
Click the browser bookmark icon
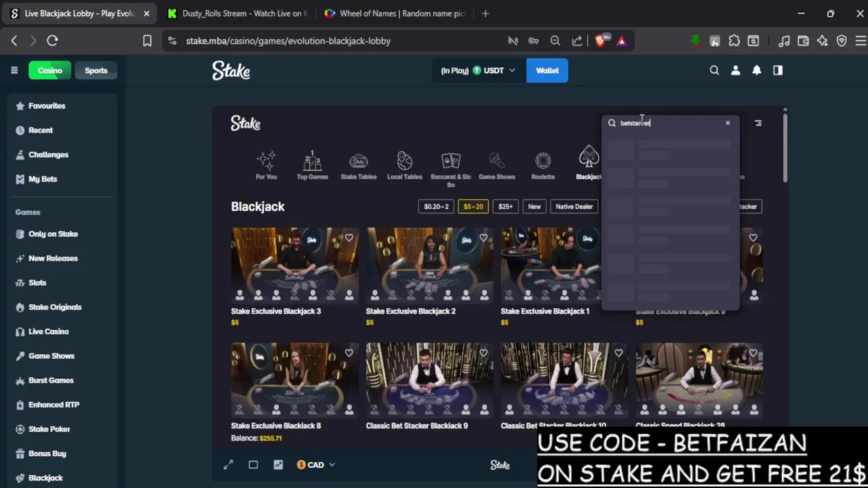pos(147,41)
